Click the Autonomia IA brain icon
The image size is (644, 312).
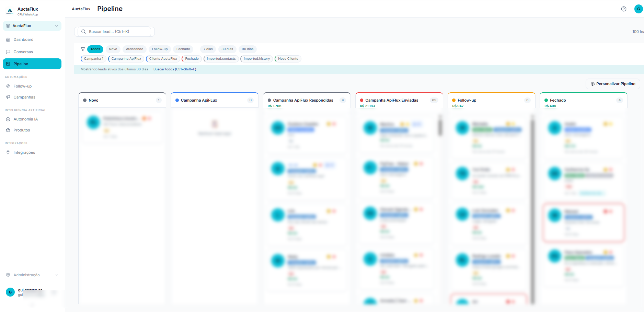8,119
